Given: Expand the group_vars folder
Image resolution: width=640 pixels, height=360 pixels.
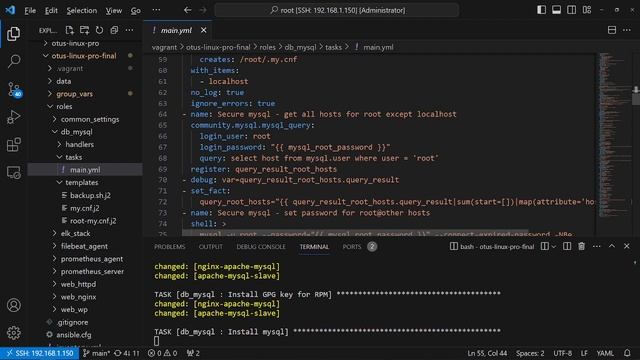Looking at the screenshot, I should tap(50, 93).
